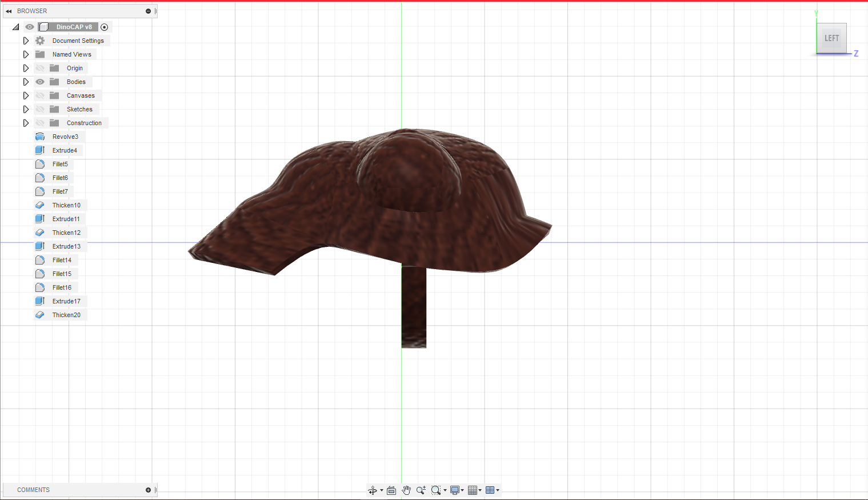The image size is (868, 500).
Task: Open Grid and Snaps dropdown arrow
Action: (x=480, y=490)
